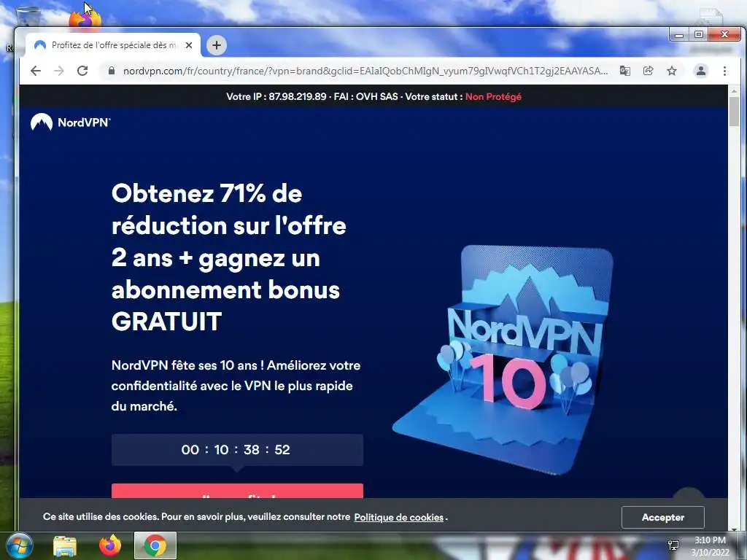Image resolution: width=747 pixels, height=560 pixels.
Task: Click the page vertical scrollbar thumb
Action: pos(734,111)
